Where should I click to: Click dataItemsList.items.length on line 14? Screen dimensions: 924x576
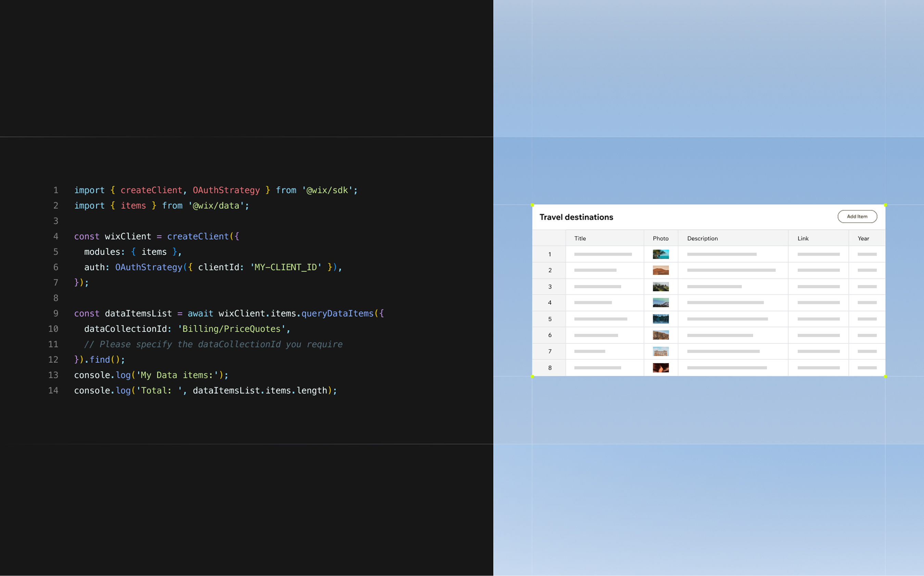260,390
